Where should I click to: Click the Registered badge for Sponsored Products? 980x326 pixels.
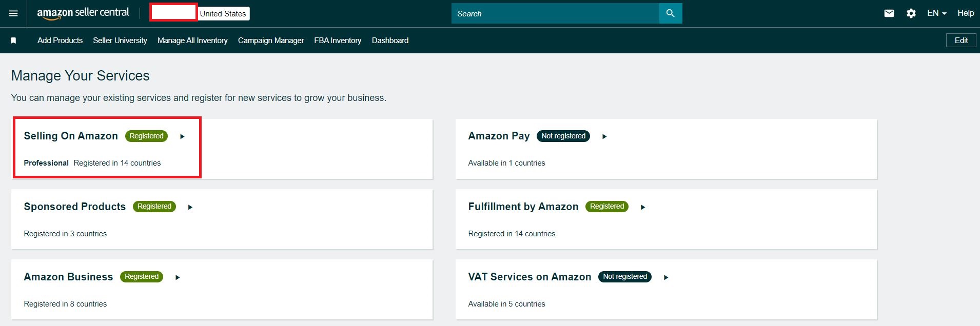(154, 206)
